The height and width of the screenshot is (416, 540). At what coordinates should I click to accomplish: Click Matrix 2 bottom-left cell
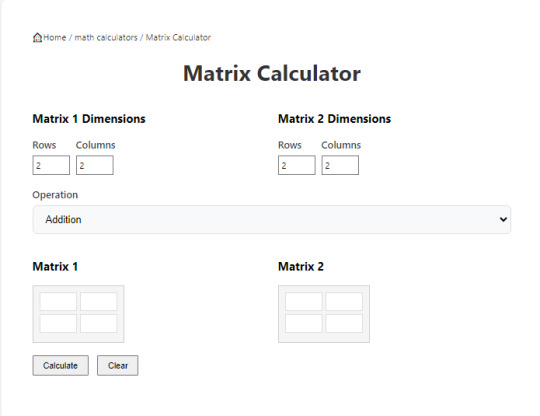304,323
